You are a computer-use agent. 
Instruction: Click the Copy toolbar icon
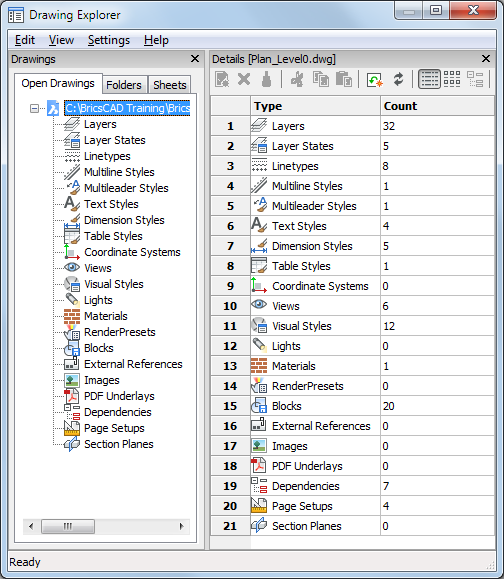pyautogui.click(x=320, y=79)
